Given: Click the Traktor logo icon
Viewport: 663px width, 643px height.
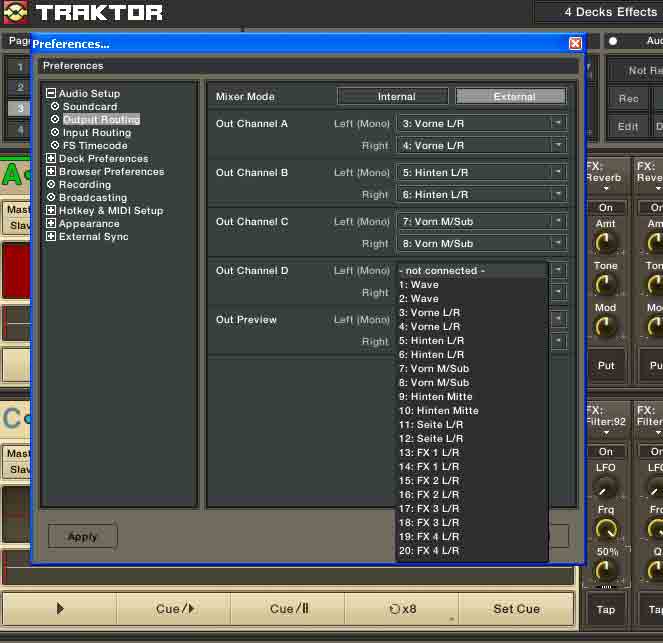Looking at the screenshot, I should [15, 12].
